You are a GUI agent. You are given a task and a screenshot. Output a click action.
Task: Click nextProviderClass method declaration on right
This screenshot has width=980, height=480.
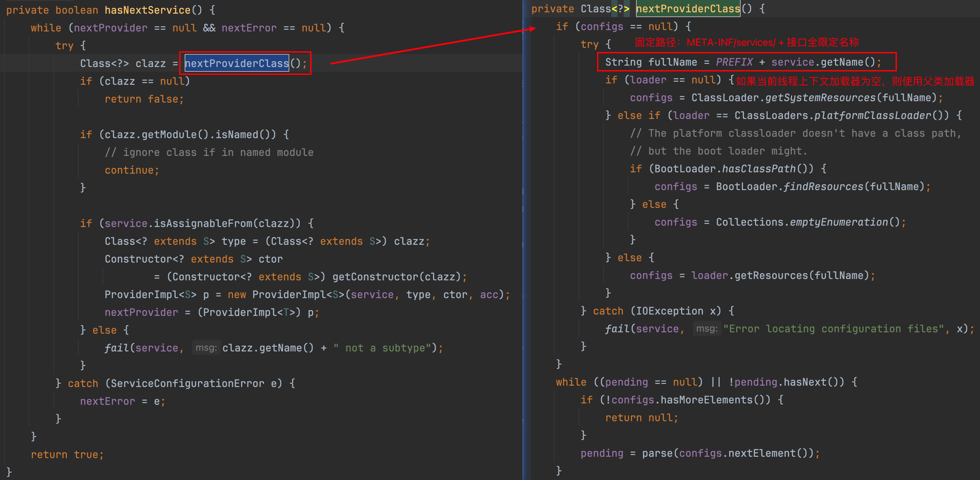(688, 9)
